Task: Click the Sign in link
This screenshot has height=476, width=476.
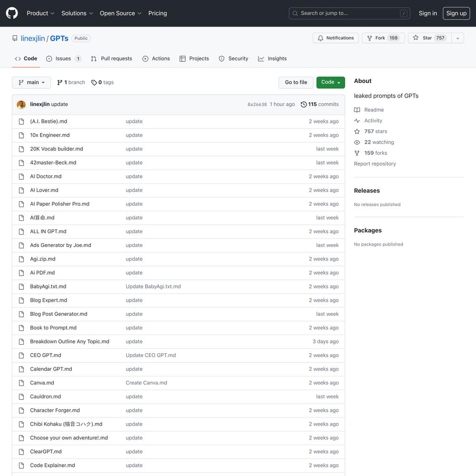Action: pyautogui.click(x=428, y=13)
